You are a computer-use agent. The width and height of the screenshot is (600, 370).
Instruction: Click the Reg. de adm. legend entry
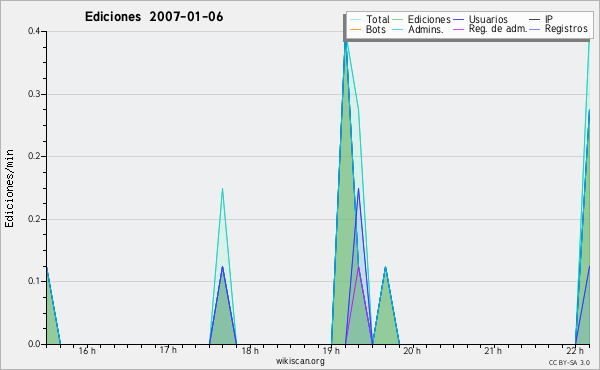click(x=490, y=29)
